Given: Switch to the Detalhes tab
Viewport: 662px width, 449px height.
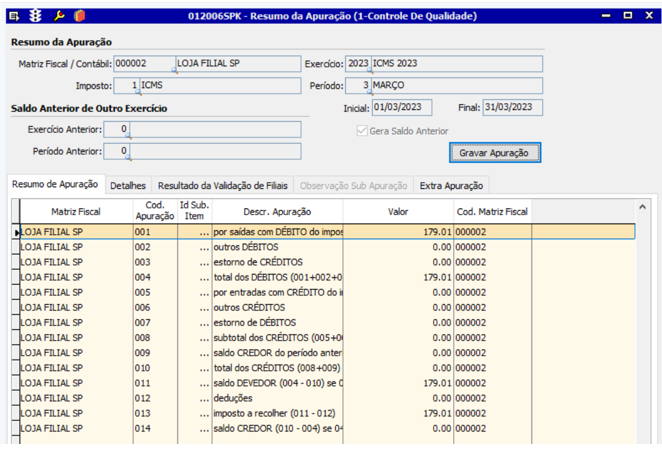Looking at the screenshot, I should click(128, 185).
